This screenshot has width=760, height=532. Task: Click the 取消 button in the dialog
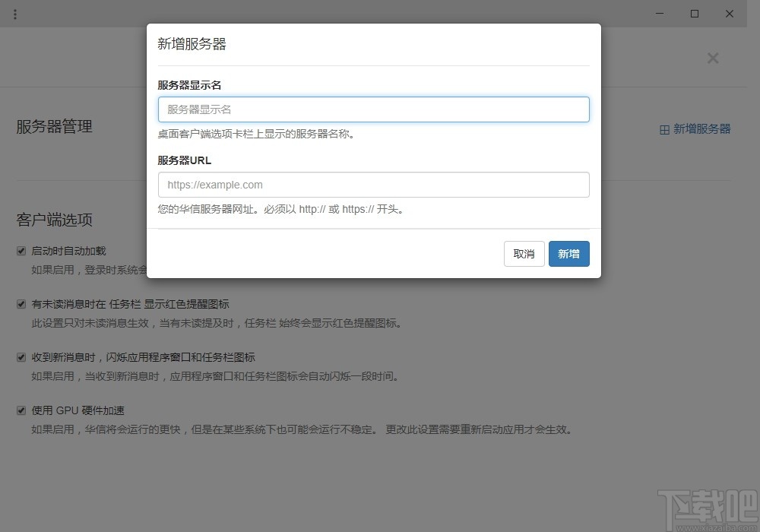pyautogui.click(x=524, y=253)
